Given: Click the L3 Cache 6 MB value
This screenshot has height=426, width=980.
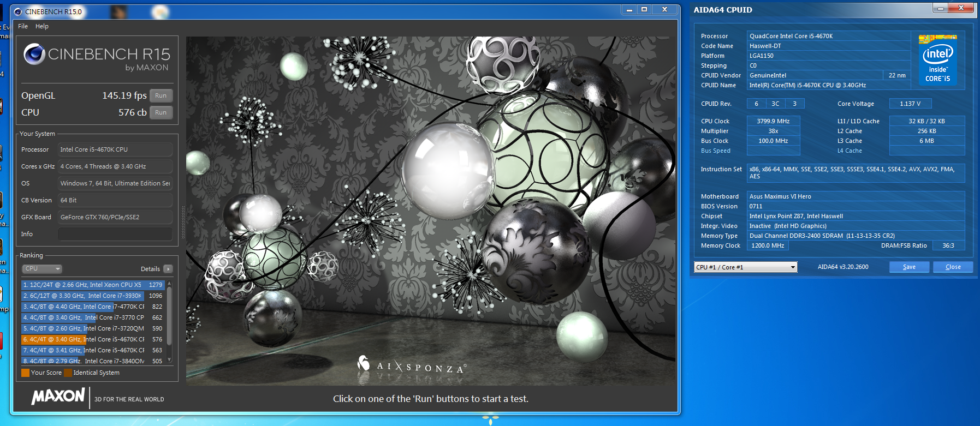Looking at the screenshot, I should (x=927, y=141).
